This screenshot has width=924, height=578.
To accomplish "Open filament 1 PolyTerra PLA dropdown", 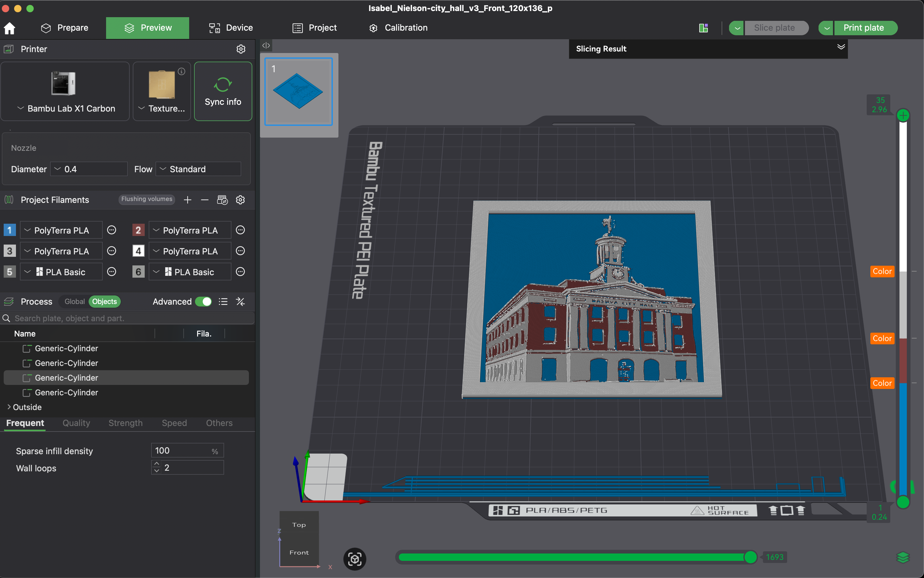I will tap(61, 230).
